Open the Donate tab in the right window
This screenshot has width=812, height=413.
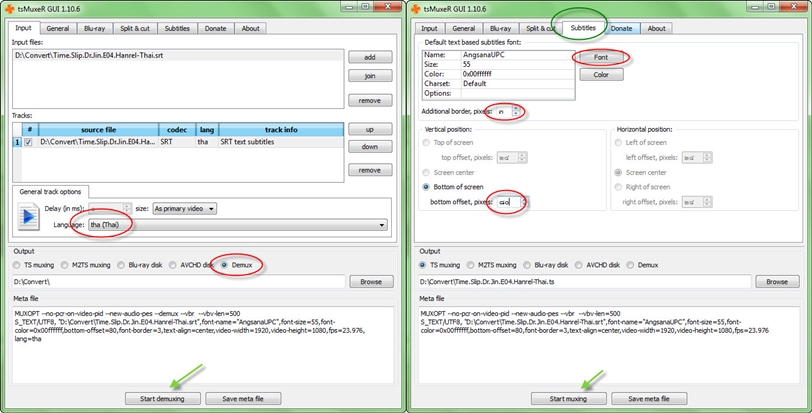click(621, 28)
